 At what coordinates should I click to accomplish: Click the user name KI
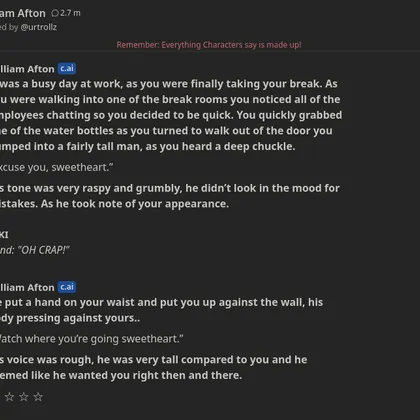4,235
